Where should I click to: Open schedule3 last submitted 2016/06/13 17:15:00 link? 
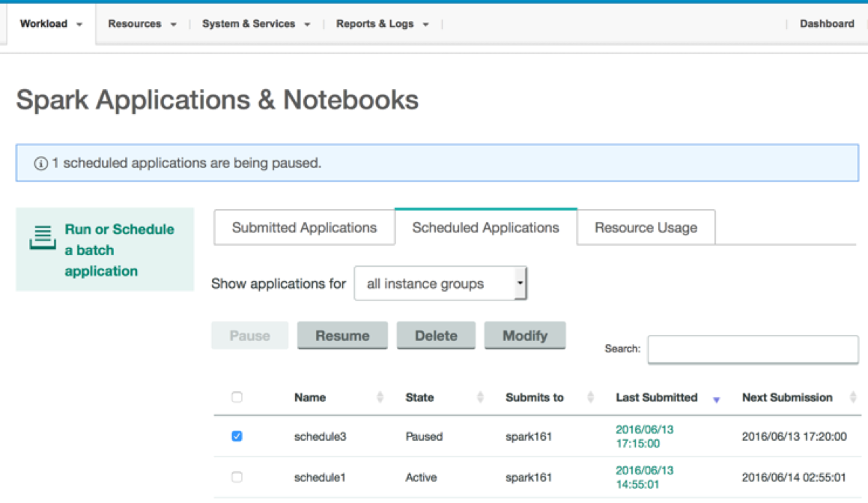[x=644, y=436]
